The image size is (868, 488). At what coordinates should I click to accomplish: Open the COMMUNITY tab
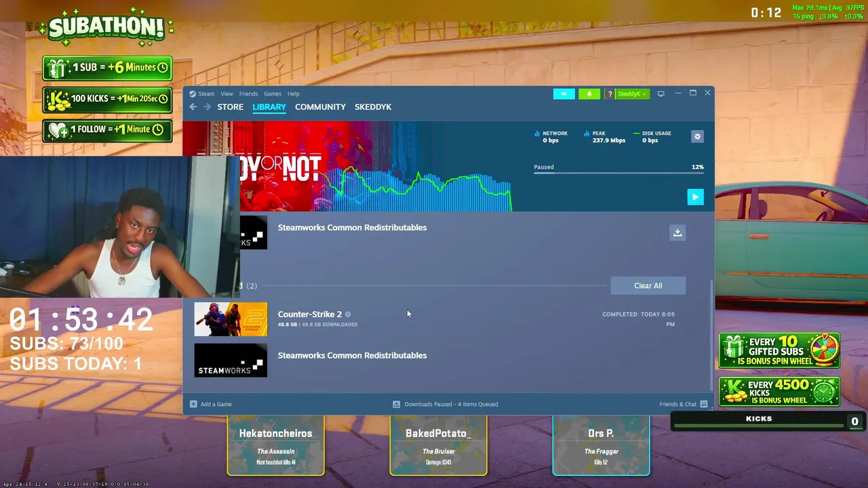pyautogui.click(x=320, y=106)
